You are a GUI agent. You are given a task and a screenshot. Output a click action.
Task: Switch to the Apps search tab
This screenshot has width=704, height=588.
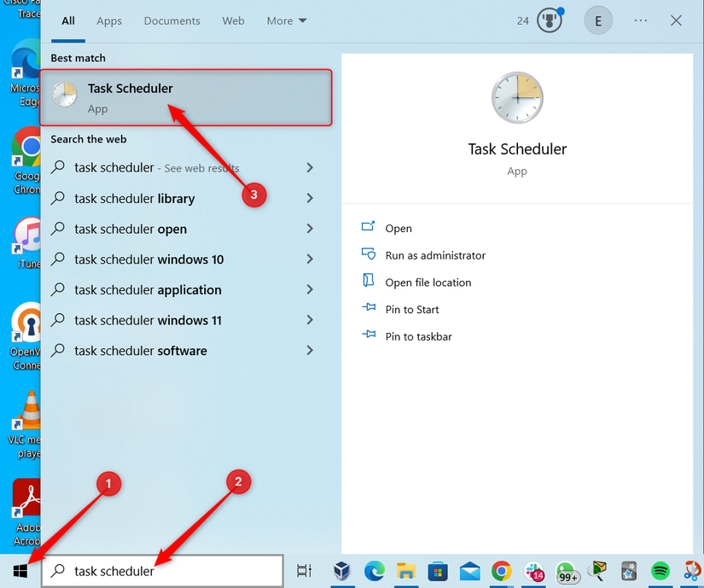tap(108, 20)
